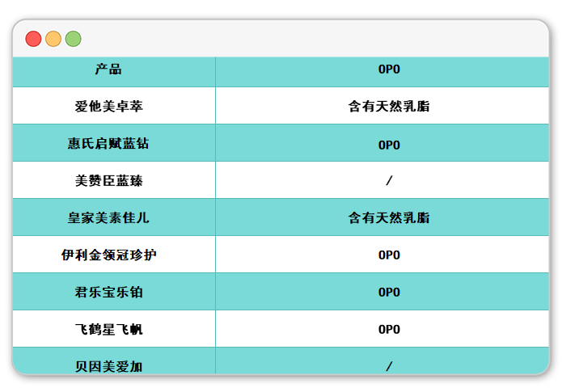Select the 君乐宝乐铂 product cell
This screenshot has height=392, width=562.
pos(114,292)
